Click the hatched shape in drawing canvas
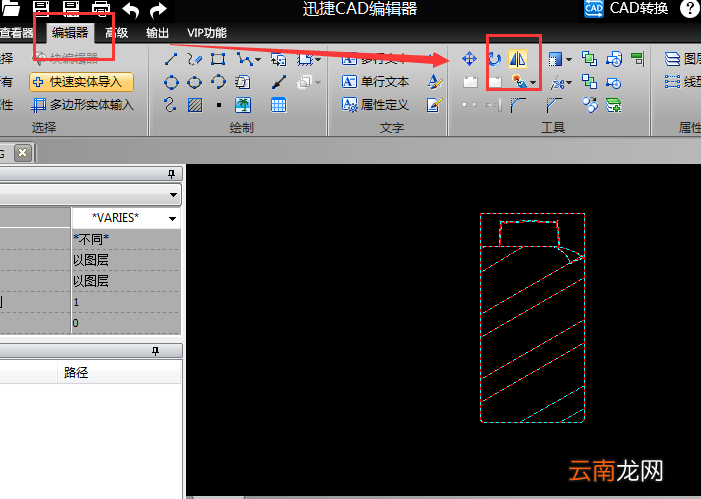 pyautogui.click(x=532, y=318)
